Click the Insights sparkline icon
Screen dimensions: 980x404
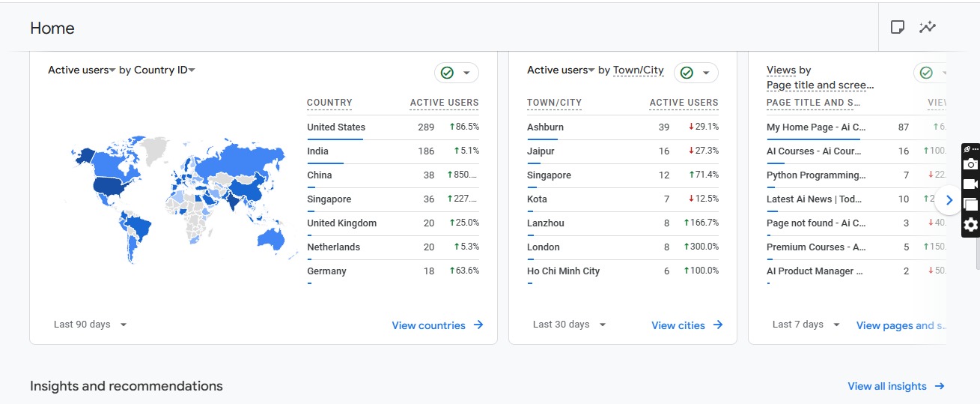pos(928,28)
